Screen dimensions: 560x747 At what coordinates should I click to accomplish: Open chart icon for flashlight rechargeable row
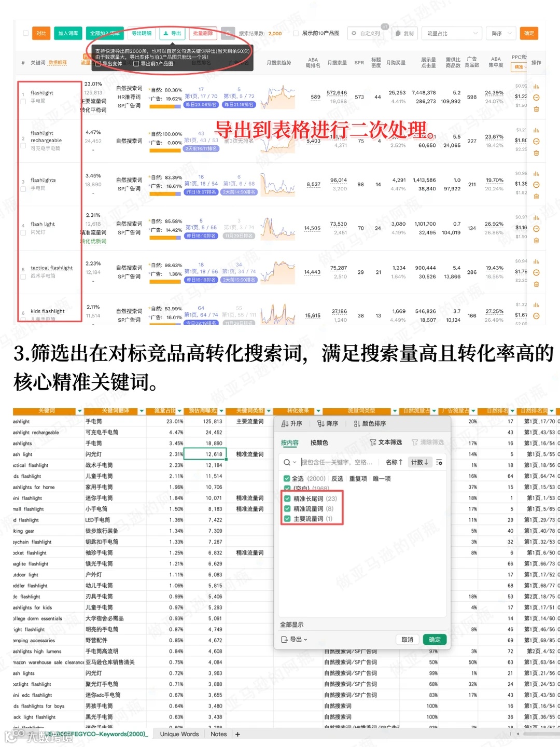coord(536,130)
